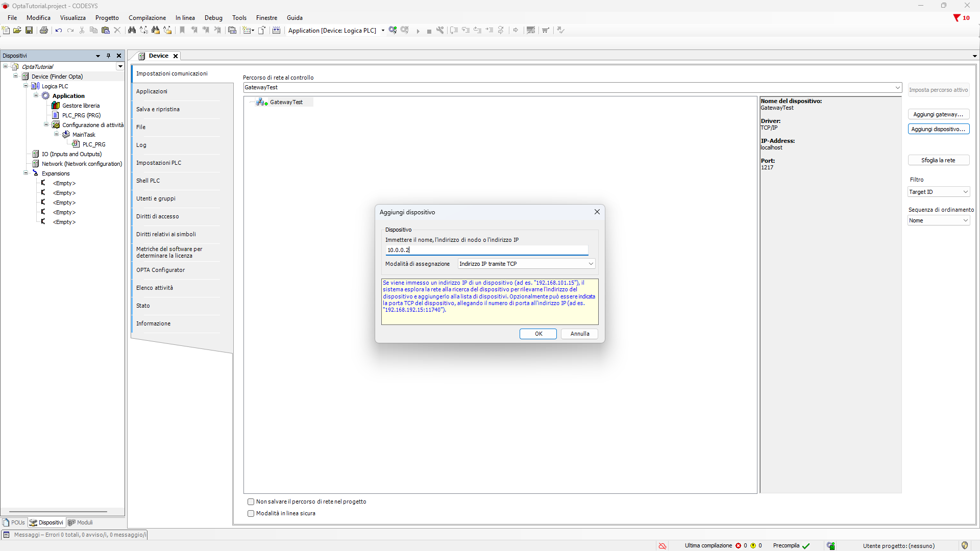Click the binoculars Find icon
This screenshot has width=980, height=551.
pyautogui.click(x=132, y=30)
